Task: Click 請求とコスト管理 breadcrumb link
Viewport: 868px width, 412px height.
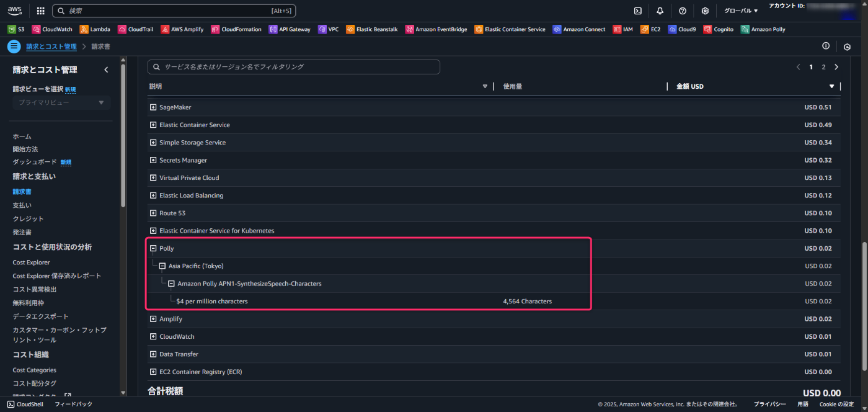Action: (51, 47)
